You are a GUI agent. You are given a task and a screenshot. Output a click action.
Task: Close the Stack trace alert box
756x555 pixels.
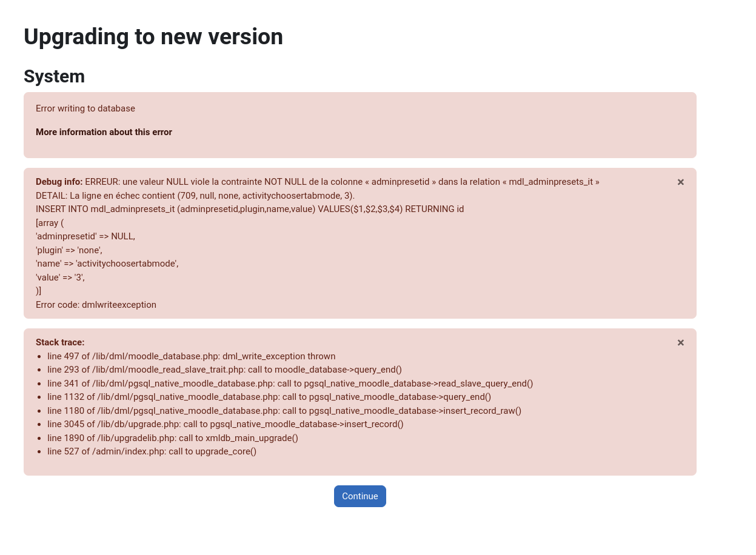pyautogui.click(x=680, y=342)
